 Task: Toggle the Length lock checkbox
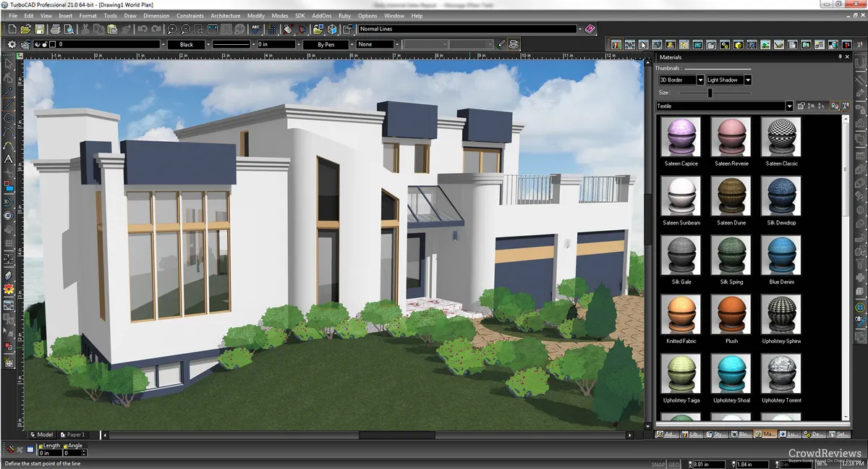pos(41,446)
